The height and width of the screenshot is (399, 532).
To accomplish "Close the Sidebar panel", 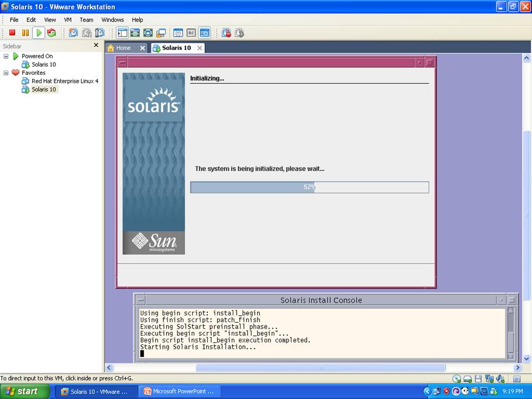I will (96, 45).
